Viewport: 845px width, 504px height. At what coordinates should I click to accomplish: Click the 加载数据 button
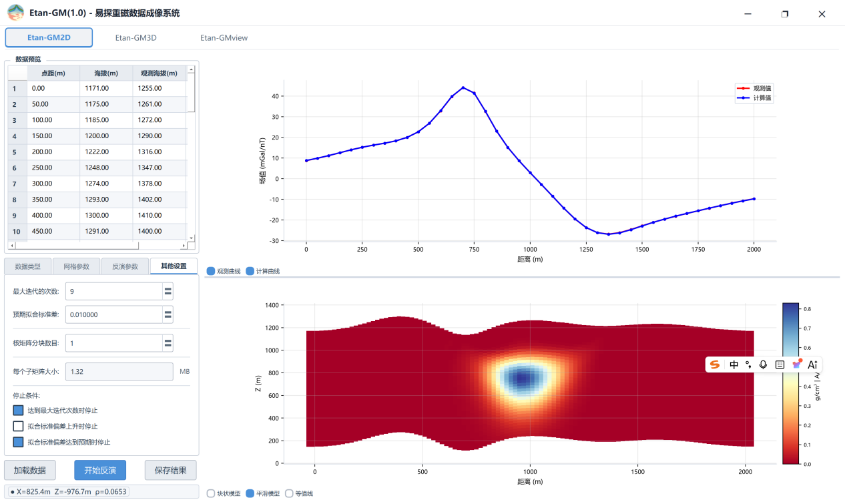[x=30, y=470]
